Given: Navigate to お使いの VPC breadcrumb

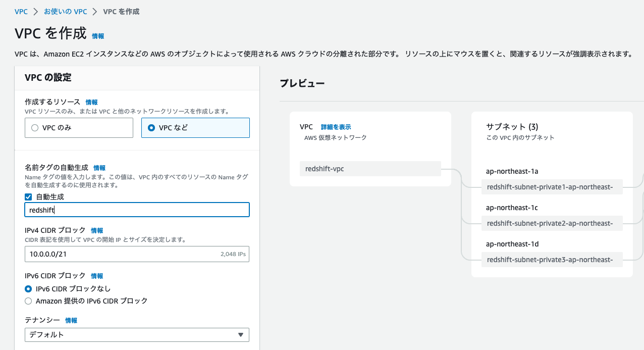Looking at the screenshot, I should (66, 11).
